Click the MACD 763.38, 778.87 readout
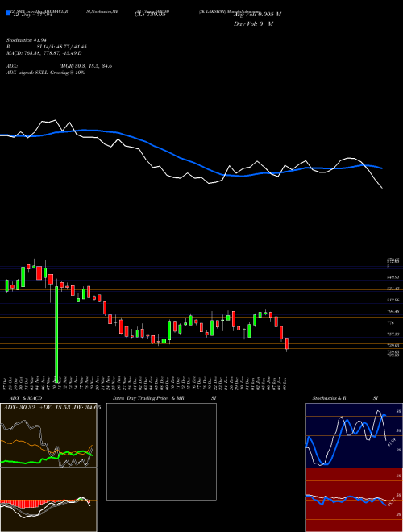 click(x=44, y=53)
